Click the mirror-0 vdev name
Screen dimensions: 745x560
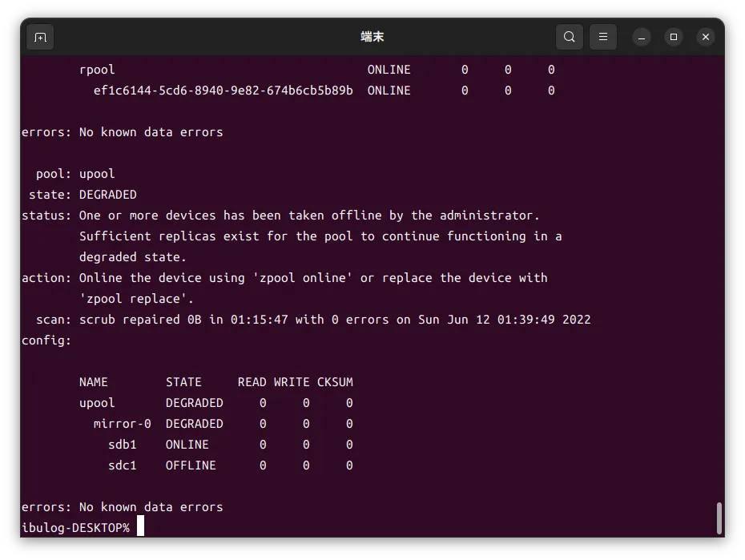click(122, 424)
